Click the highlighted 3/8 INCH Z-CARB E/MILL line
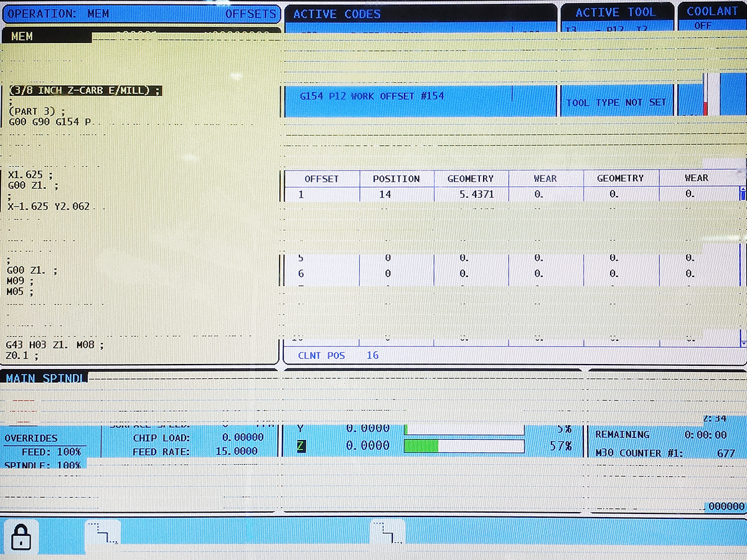Screen dimensions: 747x560 click(x=85, y=91)
